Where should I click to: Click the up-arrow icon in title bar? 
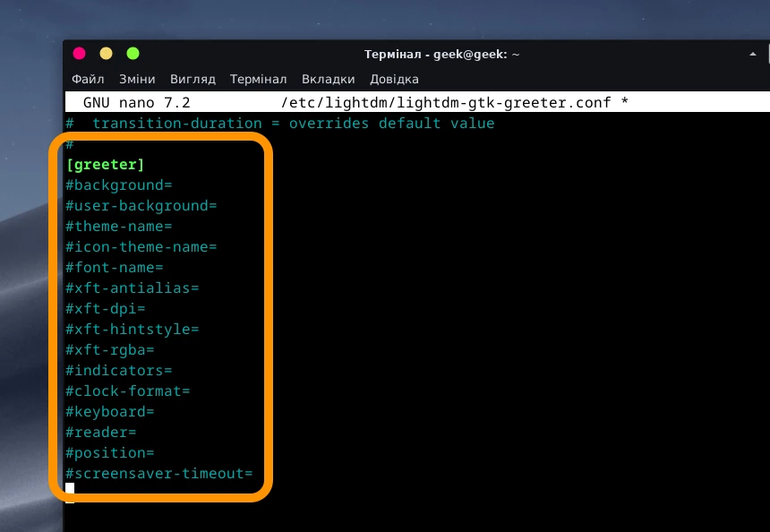[753, 54]
